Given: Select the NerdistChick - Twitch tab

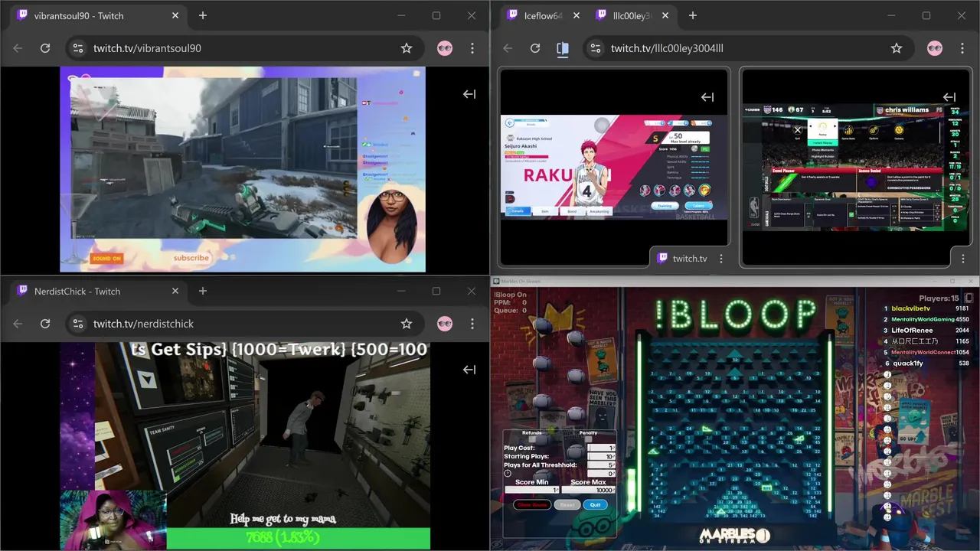Looking at the screenshot, I should [x=98, y=291].
